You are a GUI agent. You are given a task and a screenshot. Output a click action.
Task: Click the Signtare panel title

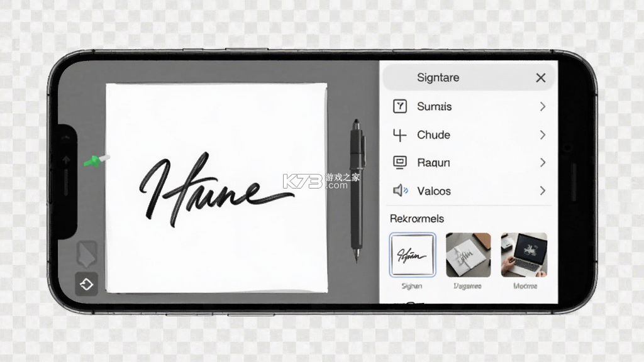pyautogui.click(x=438, y=77)
